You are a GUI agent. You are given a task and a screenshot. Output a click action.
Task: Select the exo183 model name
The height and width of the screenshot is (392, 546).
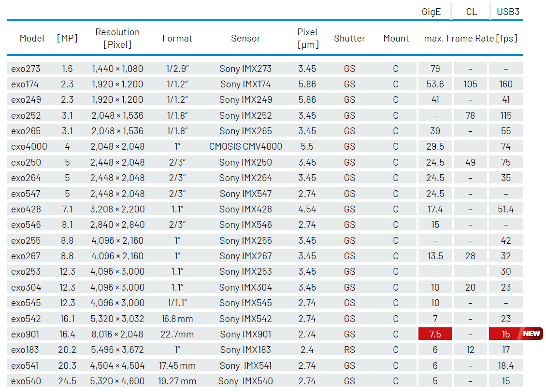(x=25, y=350)
